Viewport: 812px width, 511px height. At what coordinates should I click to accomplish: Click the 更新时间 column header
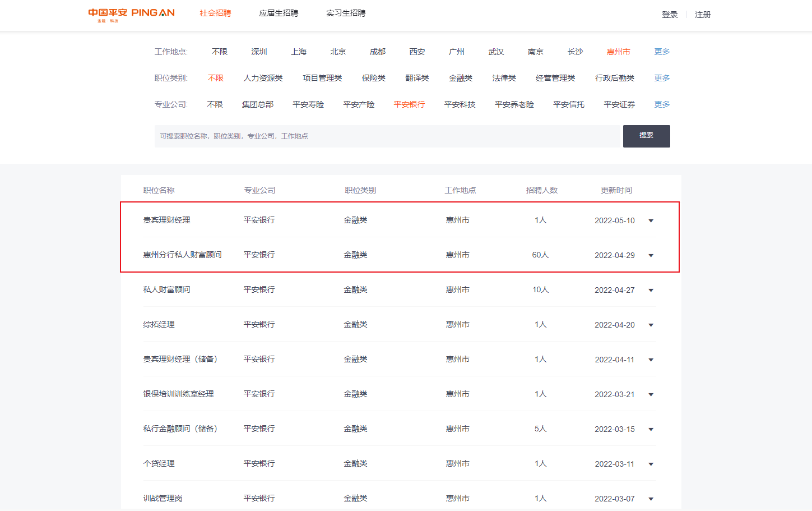[616, 190]
